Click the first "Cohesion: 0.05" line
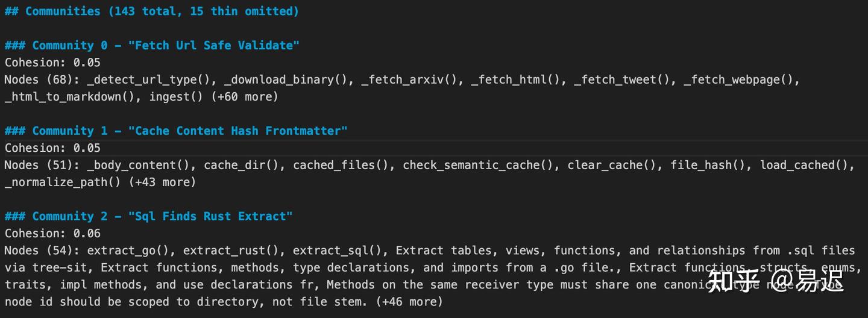Screen dimensions: 868x318 [x=52, y=62]
